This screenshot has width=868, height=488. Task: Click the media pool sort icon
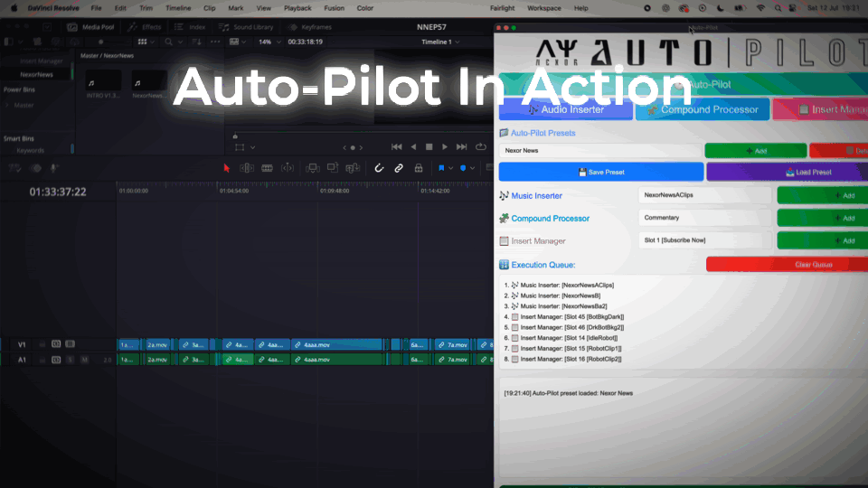coord(196,42)
